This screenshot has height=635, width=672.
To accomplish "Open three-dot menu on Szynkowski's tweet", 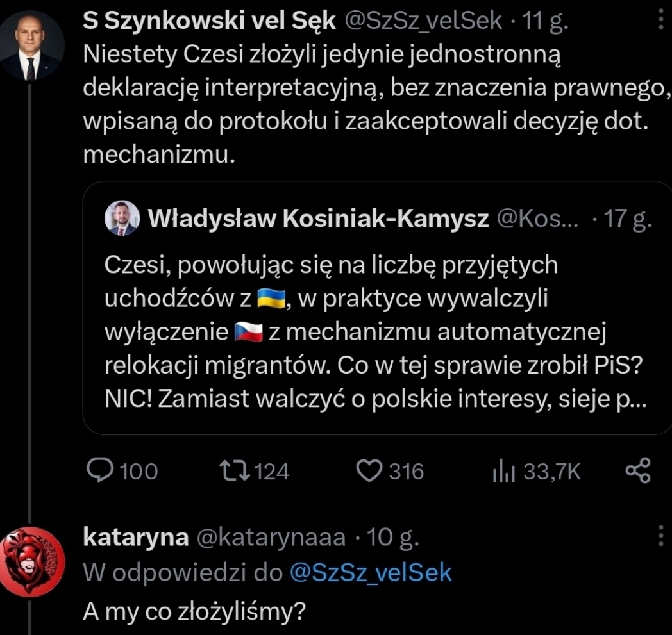I will click(661, 22).
